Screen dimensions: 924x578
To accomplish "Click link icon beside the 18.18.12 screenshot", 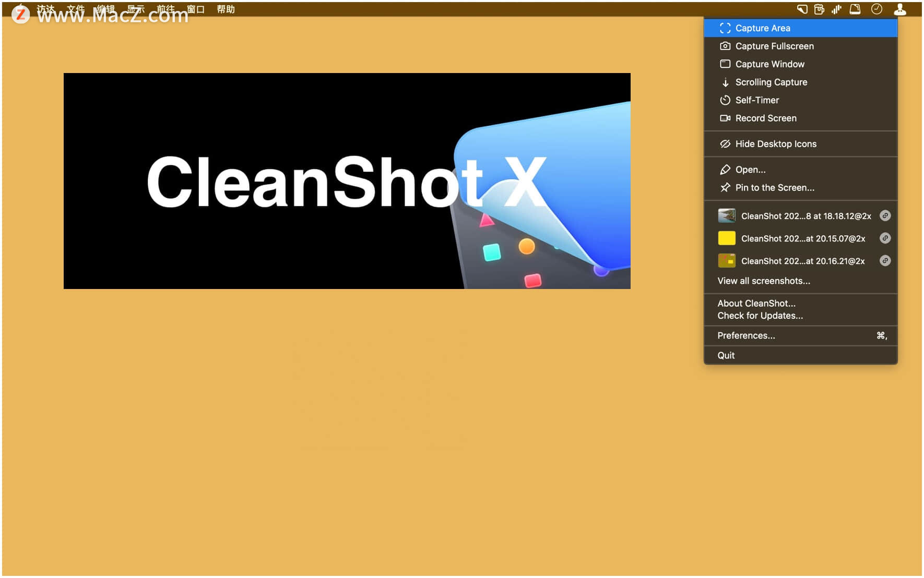I will tap(885, 215).
